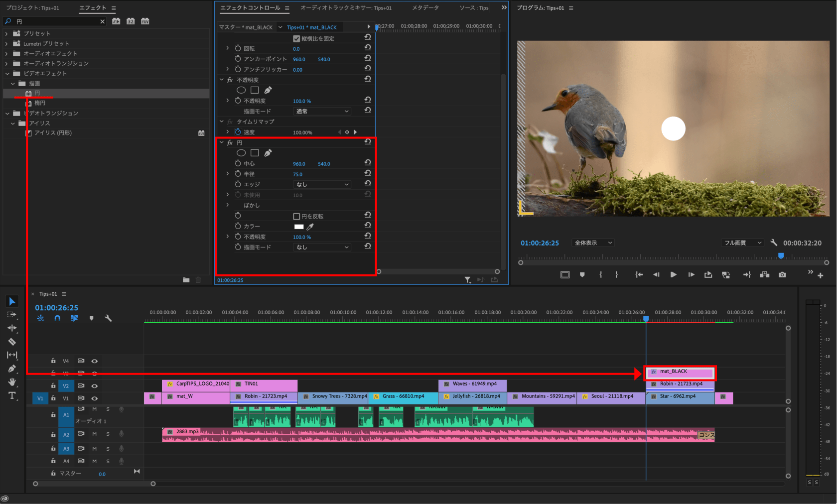Open メタデータ tab

pos(425,8)
